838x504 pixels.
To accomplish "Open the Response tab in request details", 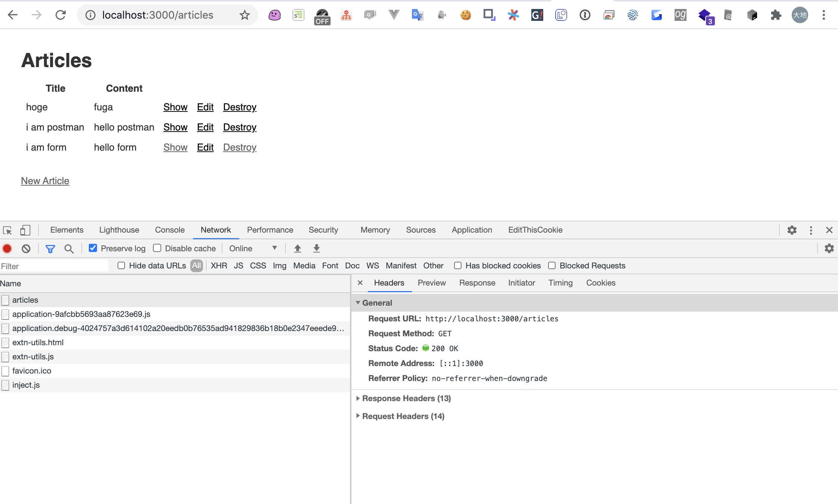I will (x=477, y=283).
